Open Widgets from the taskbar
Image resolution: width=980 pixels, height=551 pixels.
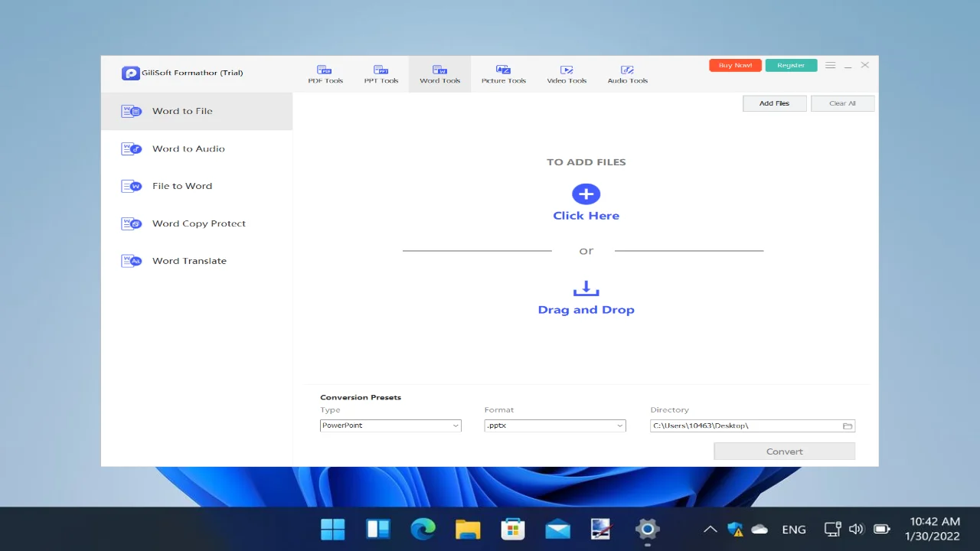(x=378, y=529)
